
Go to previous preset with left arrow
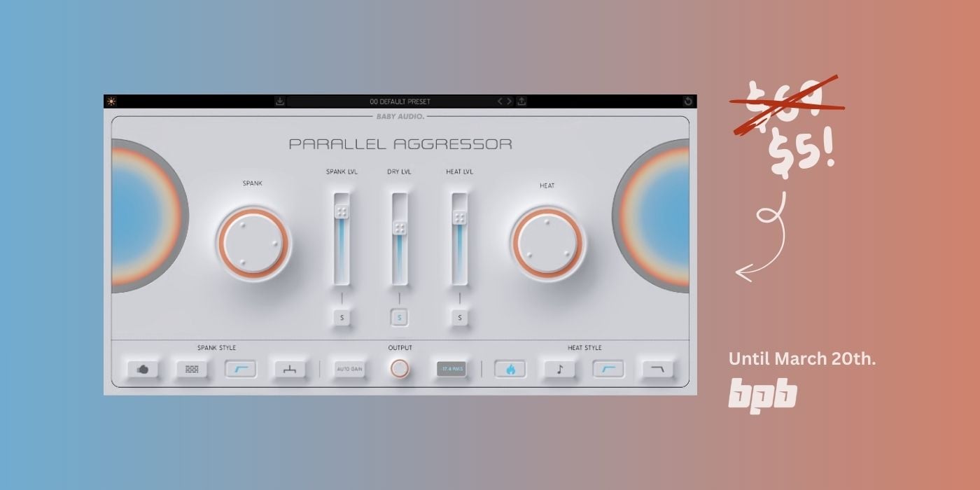[x=500, y=101]
